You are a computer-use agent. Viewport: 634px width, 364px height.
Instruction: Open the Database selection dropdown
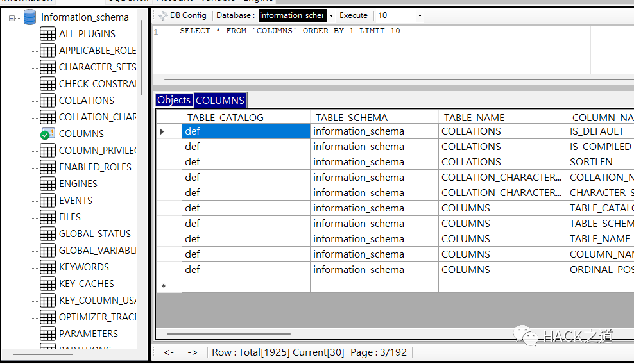click(x=331, y=16)
